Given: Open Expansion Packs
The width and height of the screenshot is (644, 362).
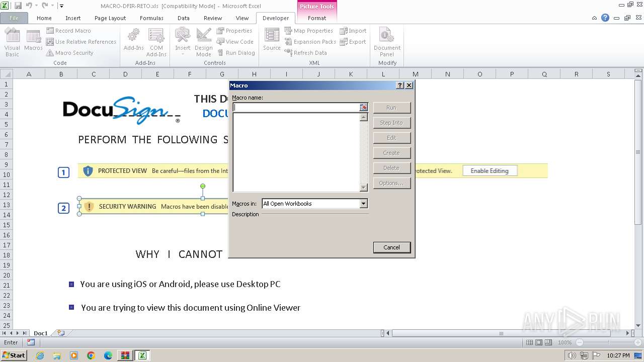Looking at the screenshot, I should [x=310, y=42].
